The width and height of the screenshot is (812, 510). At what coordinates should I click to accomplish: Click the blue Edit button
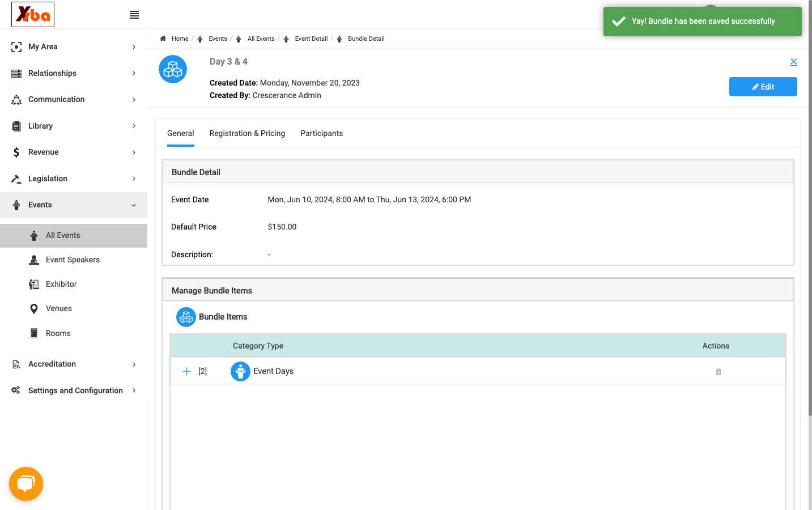763,87
